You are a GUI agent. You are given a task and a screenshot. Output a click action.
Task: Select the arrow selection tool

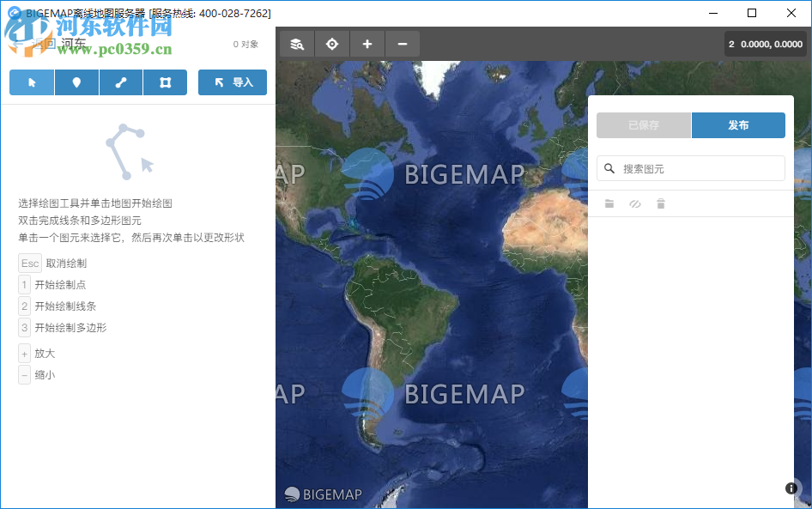pos(32,82)
